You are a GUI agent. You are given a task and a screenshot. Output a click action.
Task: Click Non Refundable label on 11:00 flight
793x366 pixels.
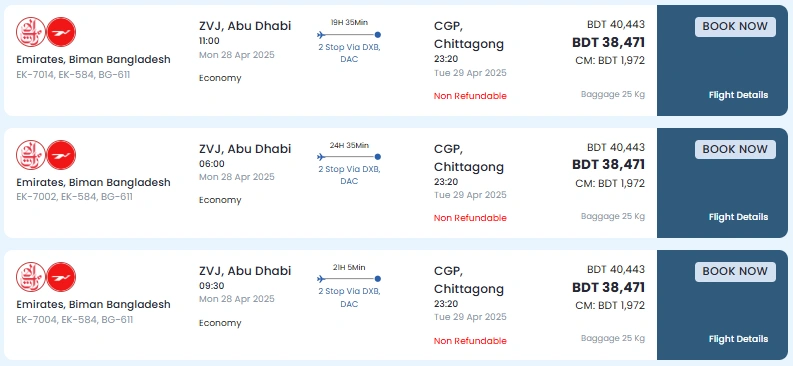(x=470, y=96)
